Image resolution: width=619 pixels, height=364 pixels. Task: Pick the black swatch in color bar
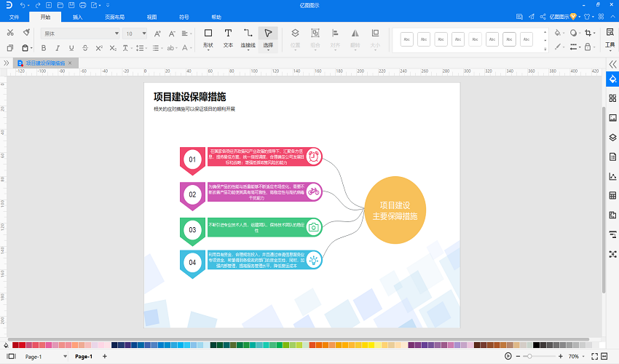click(x=536, y=345)
